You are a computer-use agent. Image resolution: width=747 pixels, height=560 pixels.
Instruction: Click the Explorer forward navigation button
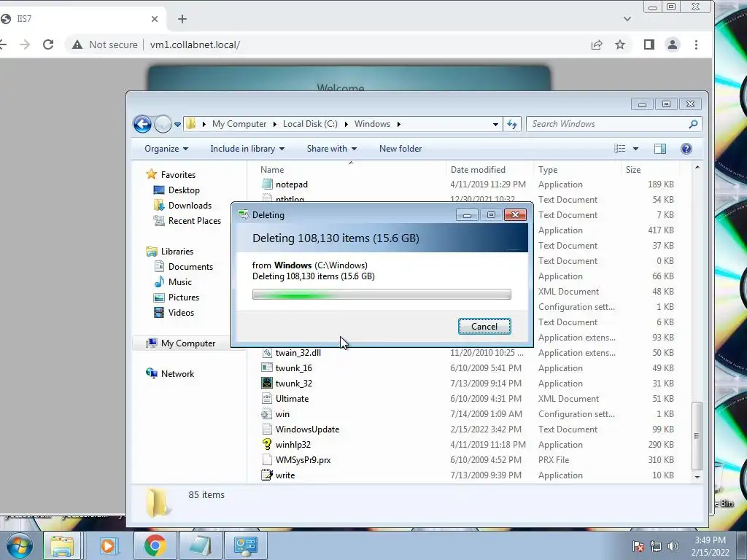tap(163, 124)
